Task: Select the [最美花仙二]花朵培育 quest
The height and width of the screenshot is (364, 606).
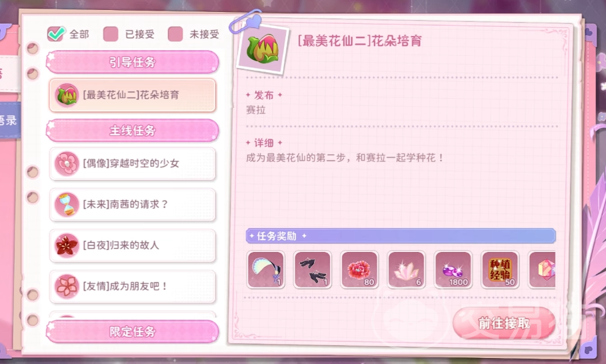Action: coord(133,95)
